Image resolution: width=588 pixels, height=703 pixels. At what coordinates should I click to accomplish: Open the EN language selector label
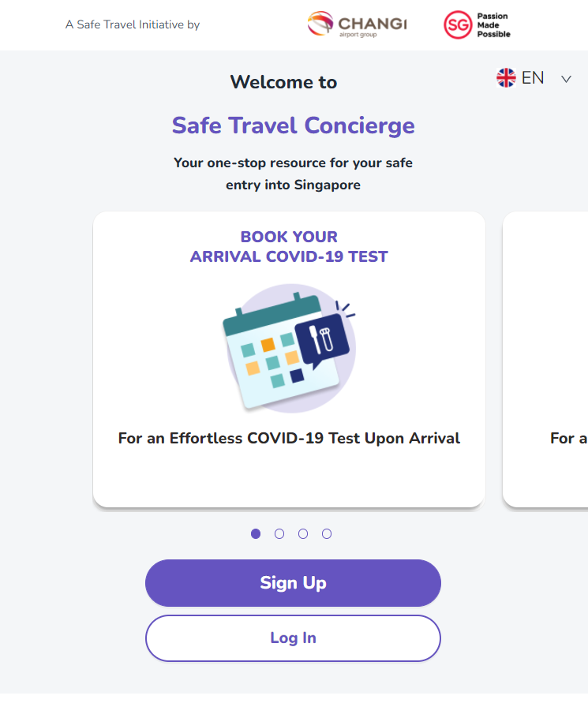[x=533, y=77]
